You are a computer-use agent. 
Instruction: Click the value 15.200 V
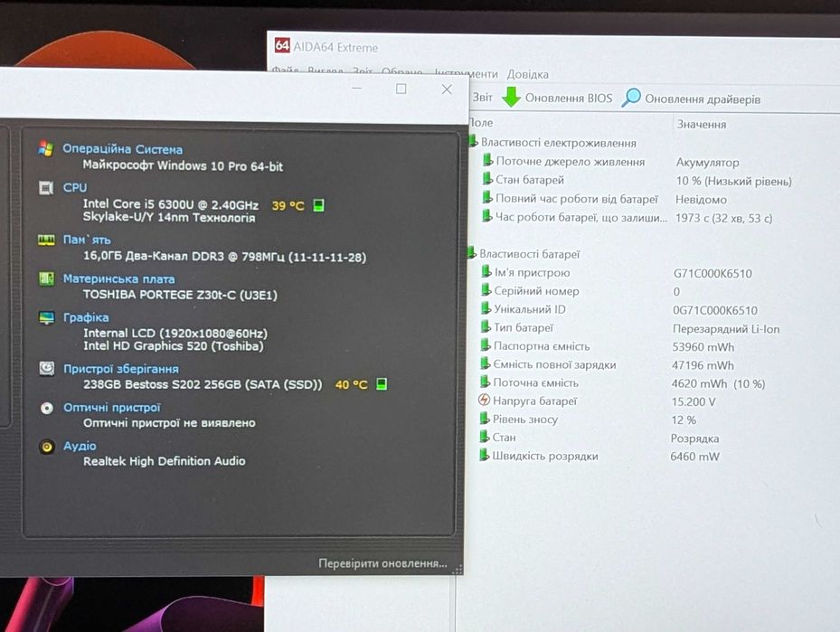pos(694,401)
